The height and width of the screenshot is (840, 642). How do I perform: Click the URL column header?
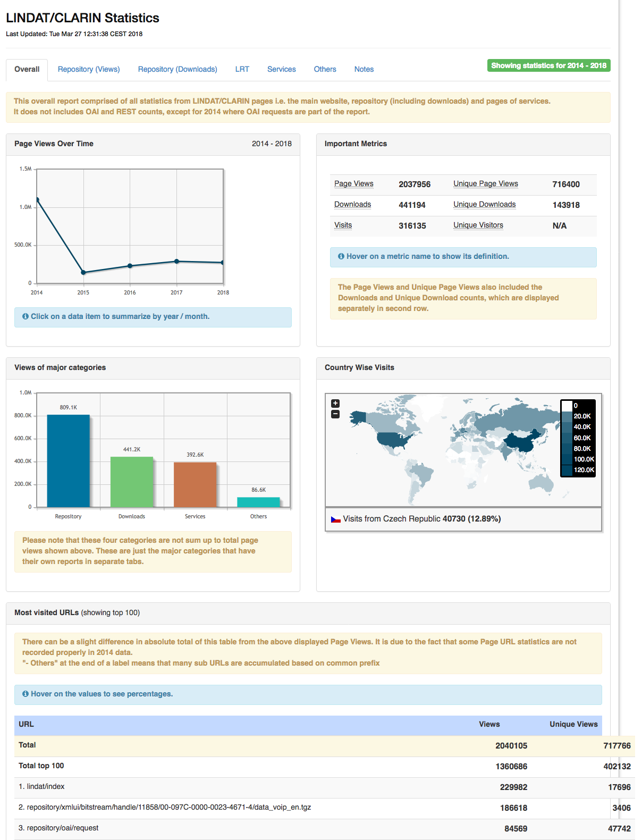pos(26,724)
